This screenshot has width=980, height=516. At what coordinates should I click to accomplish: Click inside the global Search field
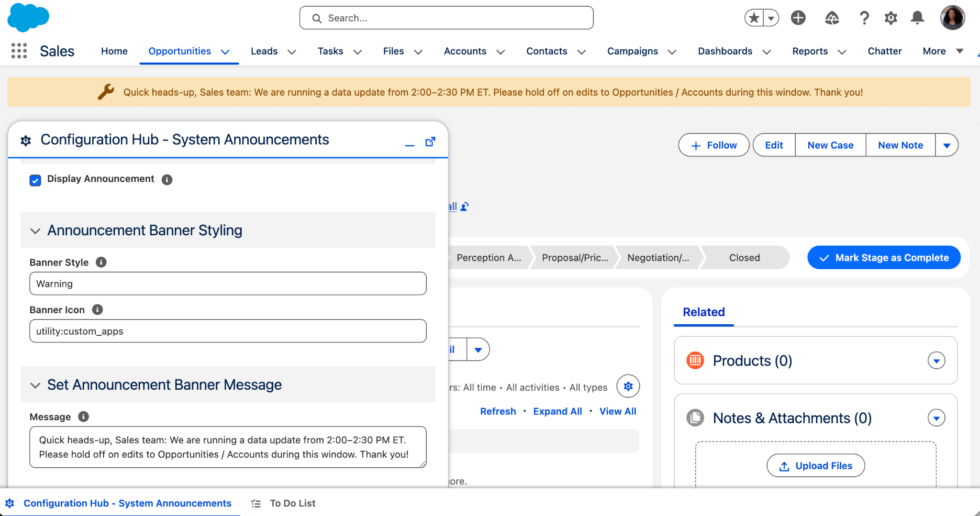click(x=445, y=18)
